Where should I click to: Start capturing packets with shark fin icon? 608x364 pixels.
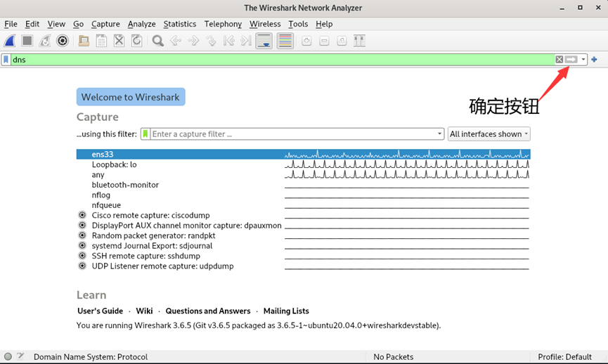coord(10,41)
